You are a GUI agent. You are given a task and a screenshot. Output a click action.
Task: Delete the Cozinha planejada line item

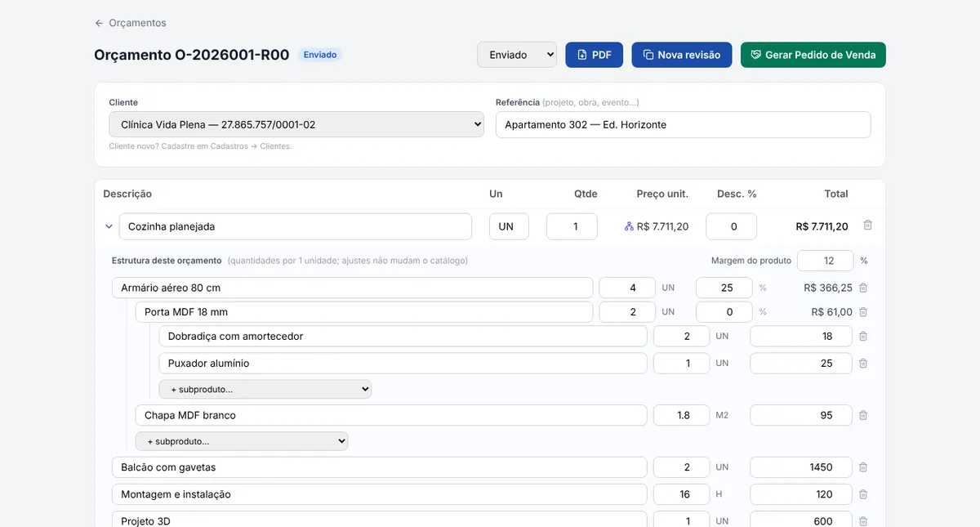pyautogui.click(x=868, y=226)
